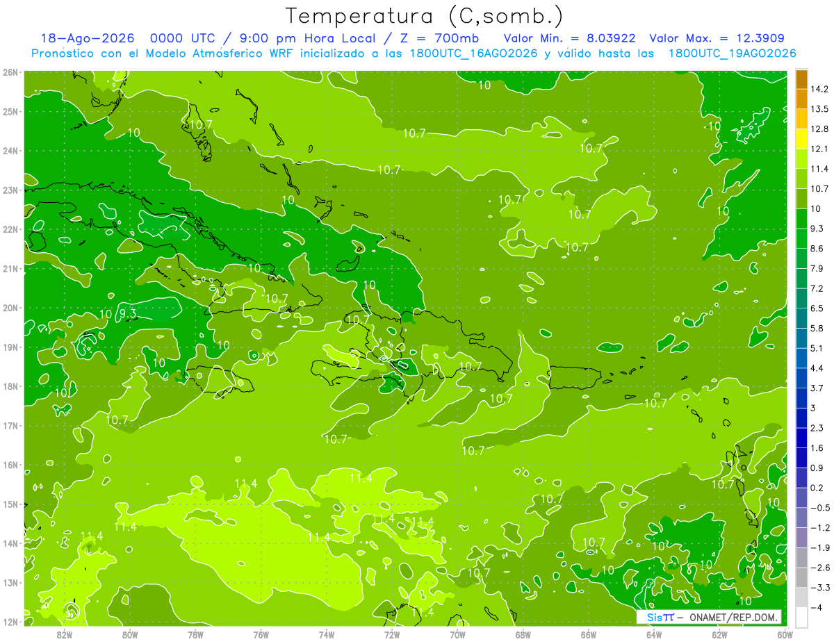This screenshot has width=834, height=644.
Task: Click the 80W longitude axis label
Action: (130, 634)
